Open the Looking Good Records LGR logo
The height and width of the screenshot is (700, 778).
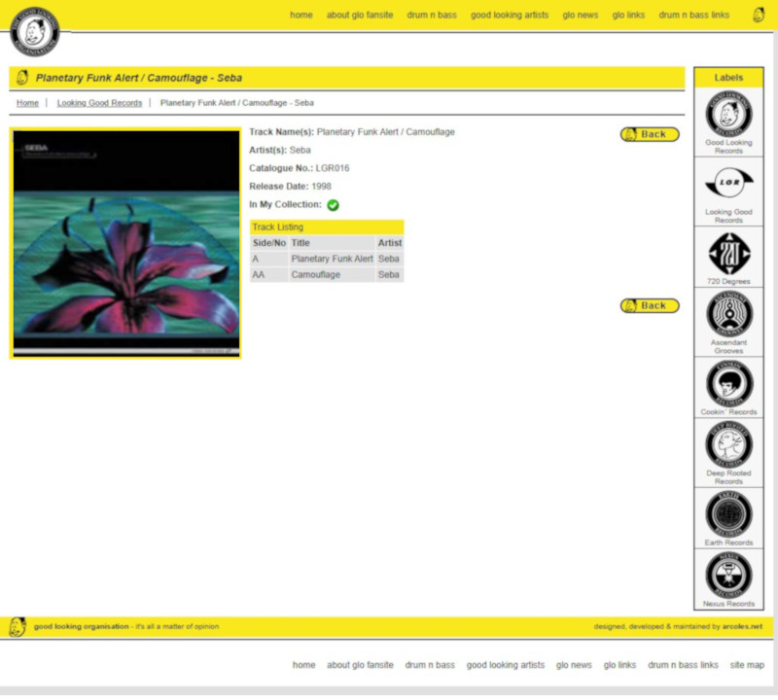click(728, 183)
